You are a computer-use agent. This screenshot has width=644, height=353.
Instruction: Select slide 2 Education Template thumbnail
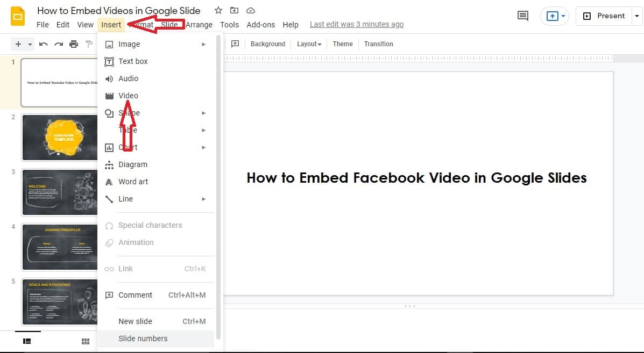(60, 138)
